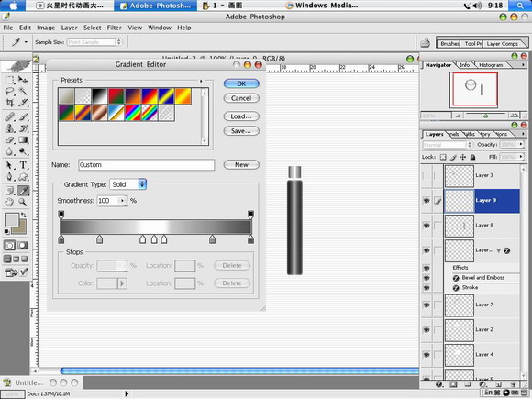The height and width of the screenshot is (399, 532).
Task: Select the Pen tool
Action: [9, 177]
